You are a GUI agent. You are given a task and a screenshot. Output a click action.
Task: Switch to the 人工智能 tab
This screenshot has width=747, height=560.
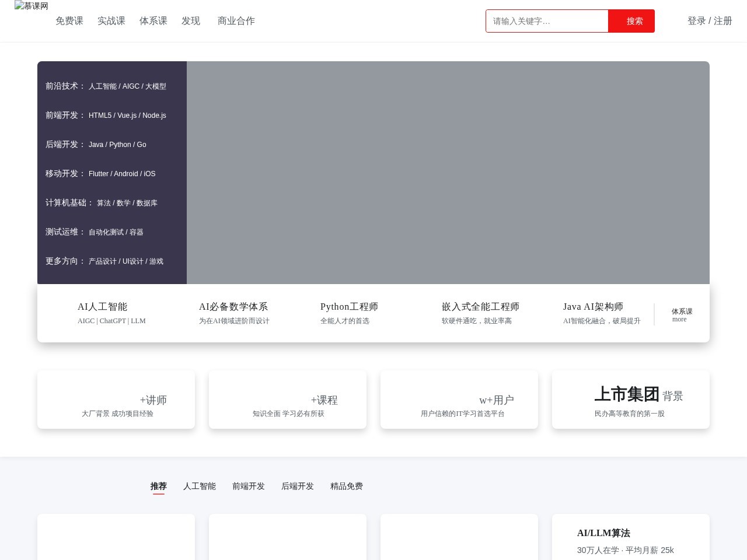(x=199, y=486)
